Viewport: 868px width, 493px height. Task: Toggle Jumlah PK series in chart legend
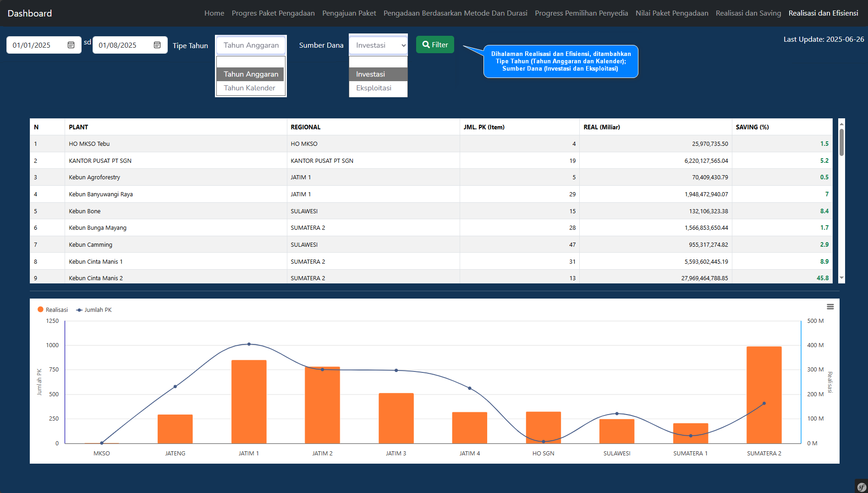[94, 310]
